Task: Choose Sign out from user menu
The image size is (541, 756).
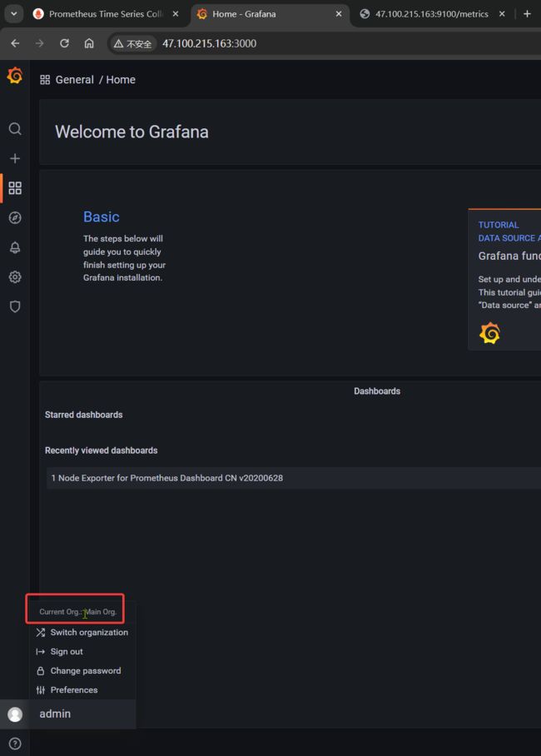Action: 83,651
